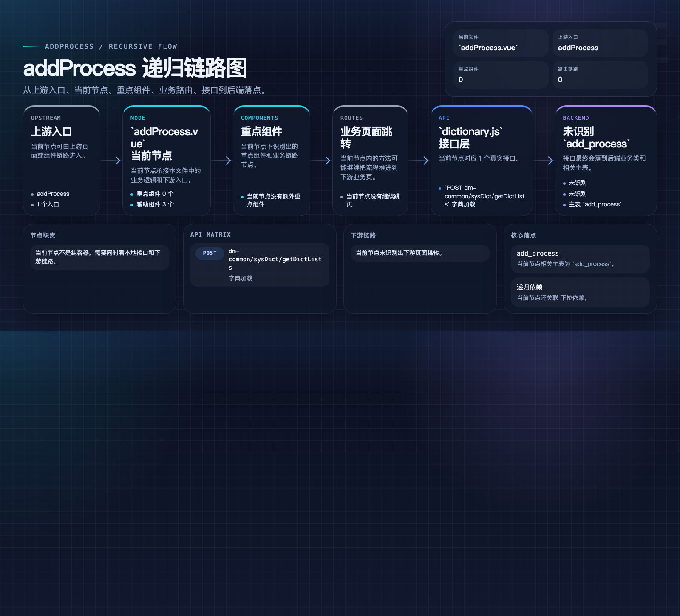This screenshot has width=680, height=616.
Task: Select the NODE `addProcess.vue` 当前节点 heading
Action: coord(164,144)
